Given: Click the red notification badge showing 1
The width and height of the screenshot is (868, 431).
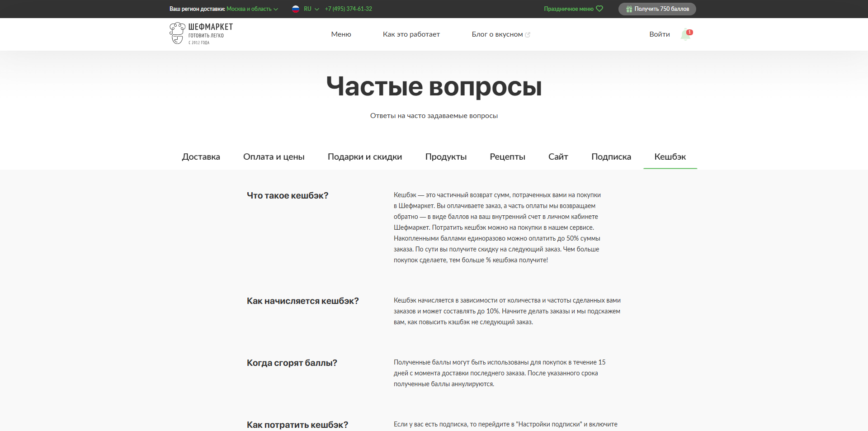Looking at the screenshot, I should (x=690, y=32).
